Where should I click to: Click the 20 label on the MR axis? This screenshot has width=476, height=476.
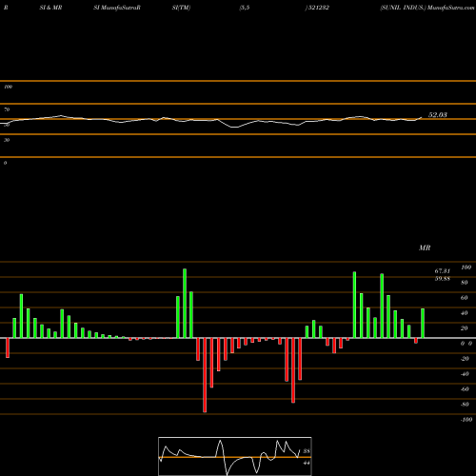(465, 328)
